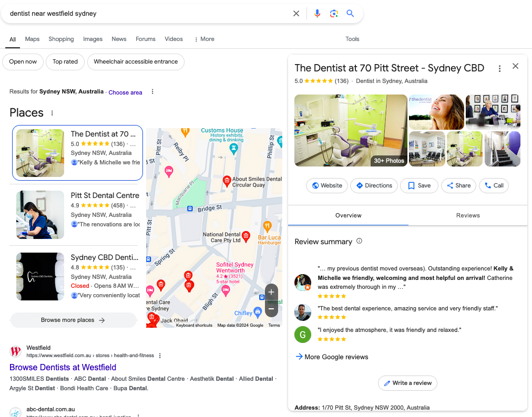
Task: Open Tools search options
Action: pyautogui.click(x=352, y=39)
